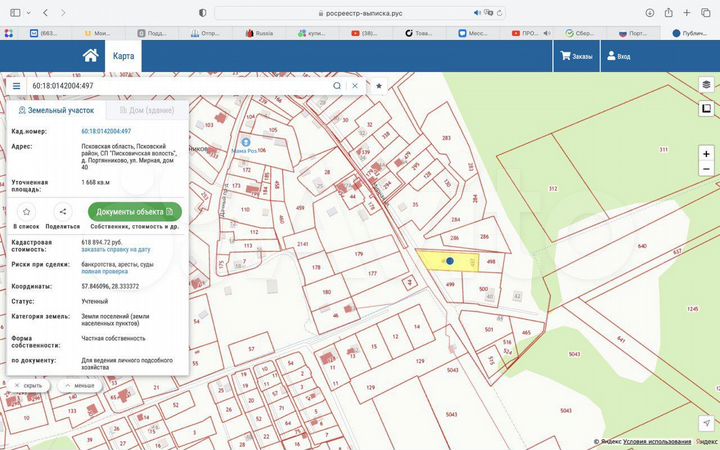Screen dimensions: 720x450
Task: Clear the cadastral number search with X
Action: 355,86
